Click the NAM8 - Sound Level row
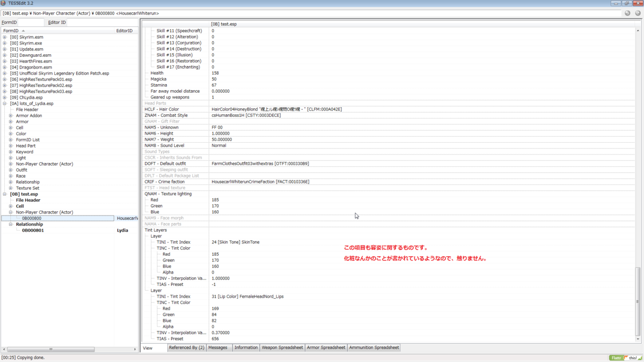This screenshot has height=362, width=644. (x=388, y=145)
